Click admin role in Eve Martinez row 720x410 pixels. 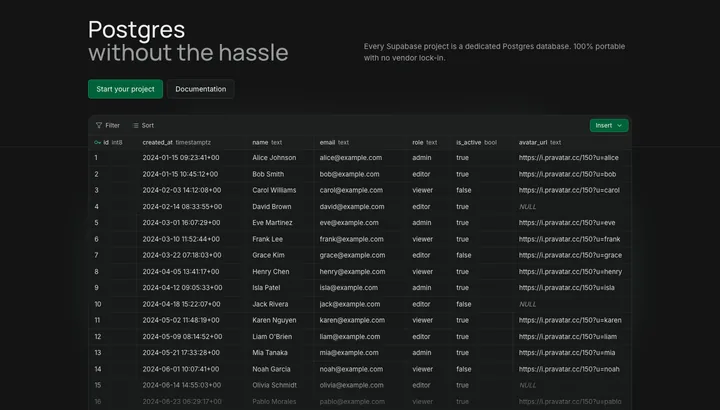(422, 223)
